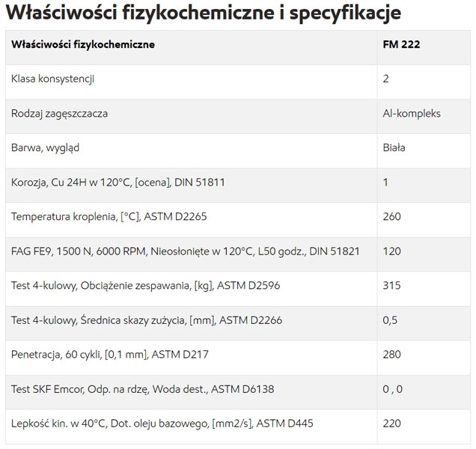The image size is (476, 449).
Task: Select the weld load value 315
Action: (x=391, y=285)
